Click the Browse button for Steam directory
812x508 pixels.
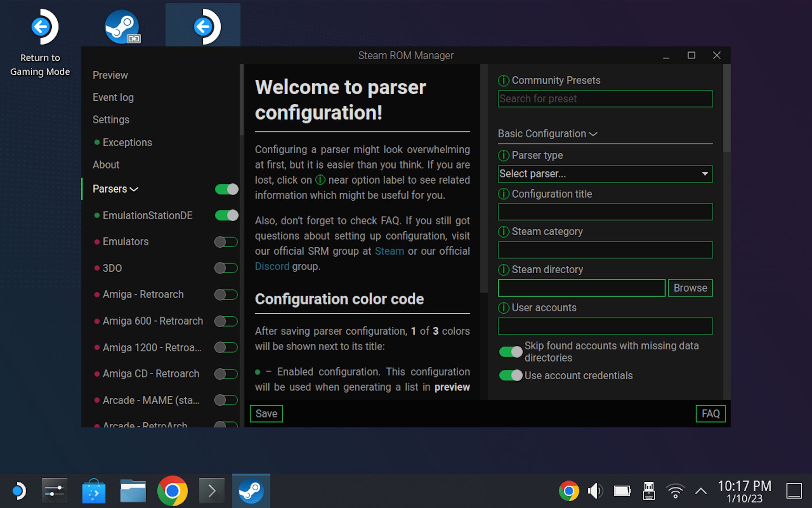tap(690, 288)
